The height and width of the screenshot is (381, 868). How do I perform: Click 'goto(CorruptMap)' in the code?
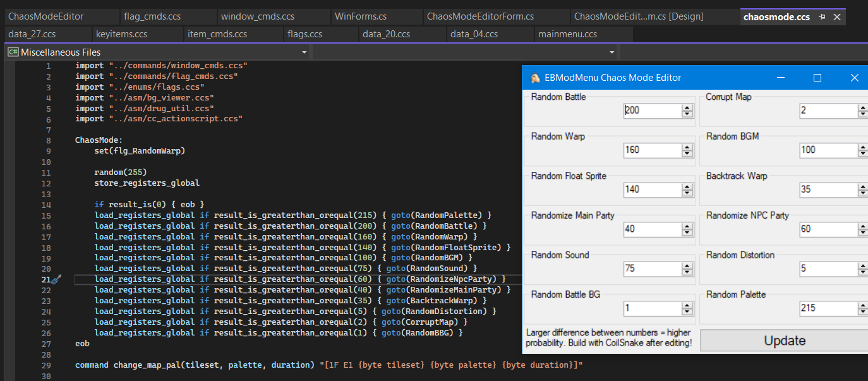click(420, 322)
